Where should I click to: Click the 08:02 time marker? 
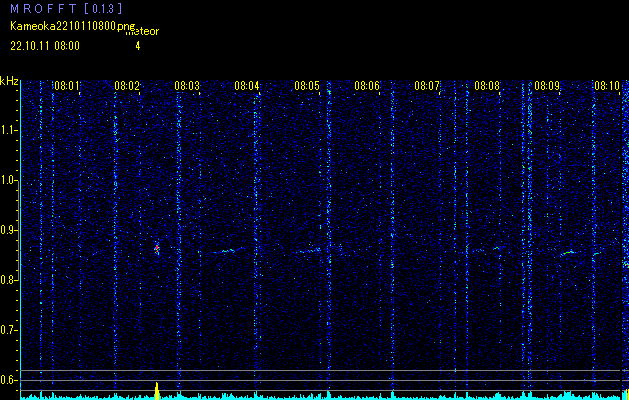(127, 86)
